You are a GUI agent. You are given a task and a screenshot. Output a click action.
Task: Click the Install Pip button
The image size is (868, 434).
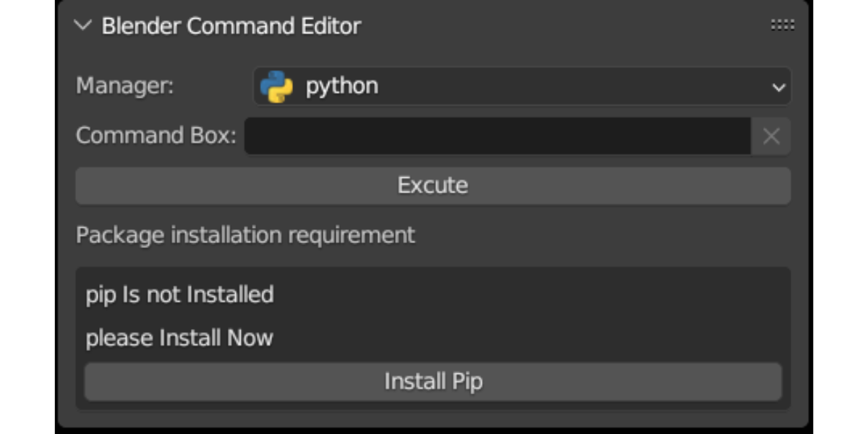pyautogui.click(x=433, y=381)
